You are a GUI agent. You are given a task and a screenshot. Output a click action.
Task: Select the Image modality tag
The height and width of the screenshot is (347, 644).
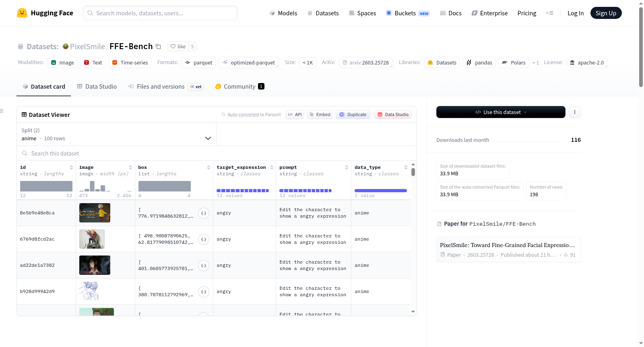(x=62, y=63)
